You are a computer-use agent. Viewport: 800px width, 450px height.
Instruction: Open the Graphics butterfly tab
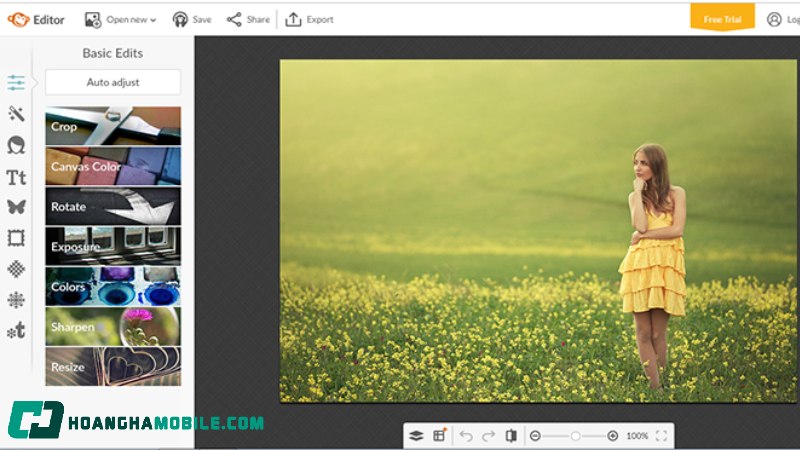click(16, 207)
